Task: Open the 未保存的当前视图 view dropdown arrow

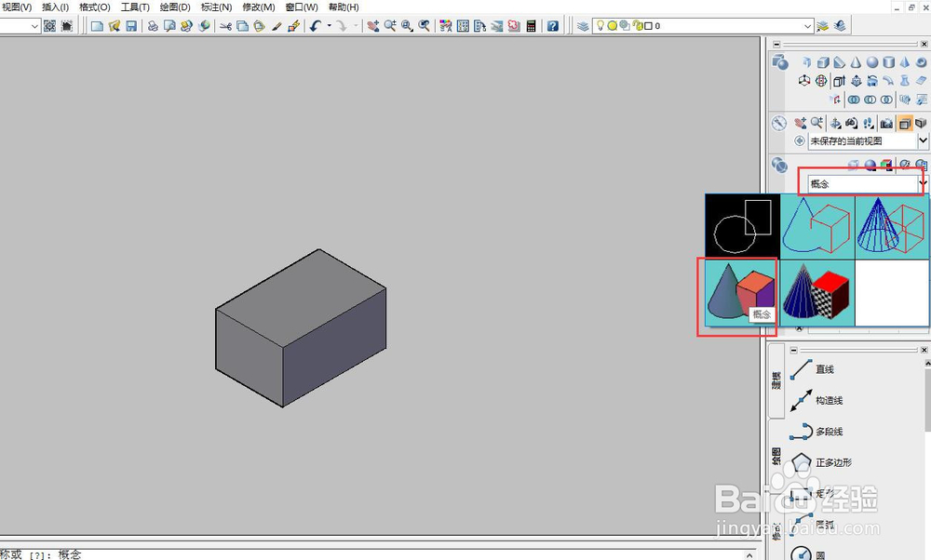Action: (x=923, y=140)
